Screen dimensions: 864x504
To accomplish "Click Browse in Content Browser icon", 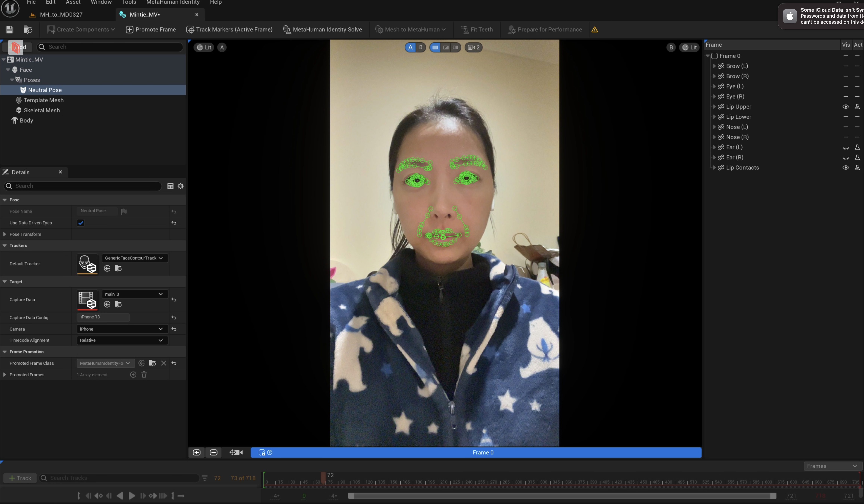I will (28, 30).
